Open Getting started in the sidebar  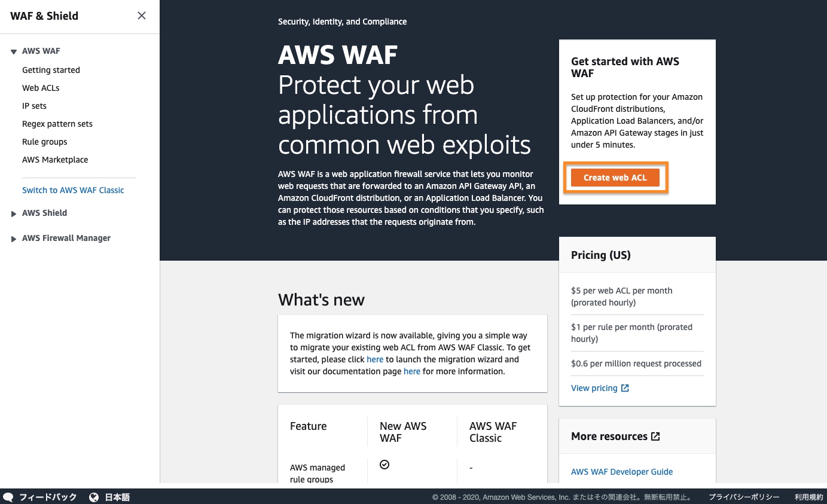point(51,70)
